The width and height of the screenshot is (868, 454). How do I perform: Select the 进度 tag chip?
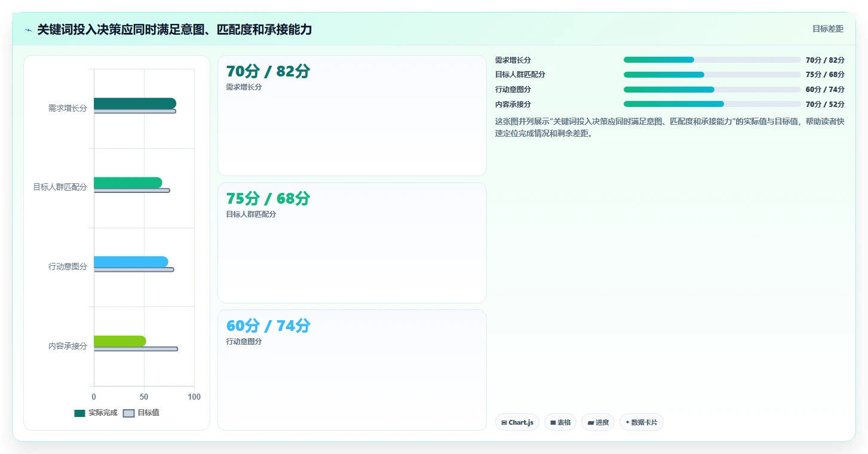tap(598, 422)
